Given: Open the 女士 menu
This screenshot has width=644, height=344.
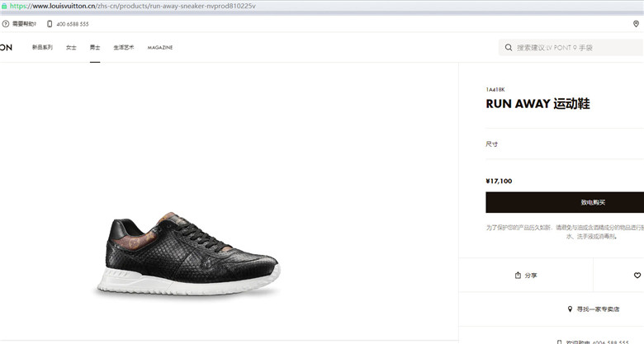Looking at the screenshot, I should 71,48.
